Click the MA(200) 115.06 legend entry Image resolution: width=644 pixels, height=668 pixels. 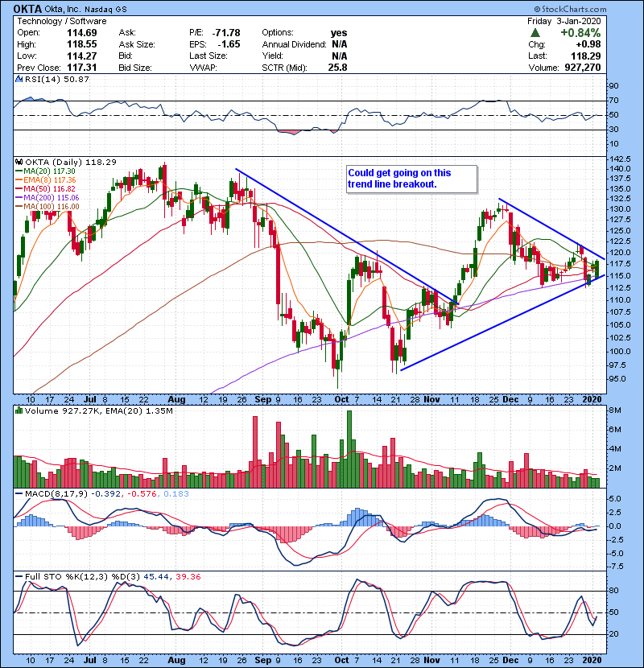point(52,198)
